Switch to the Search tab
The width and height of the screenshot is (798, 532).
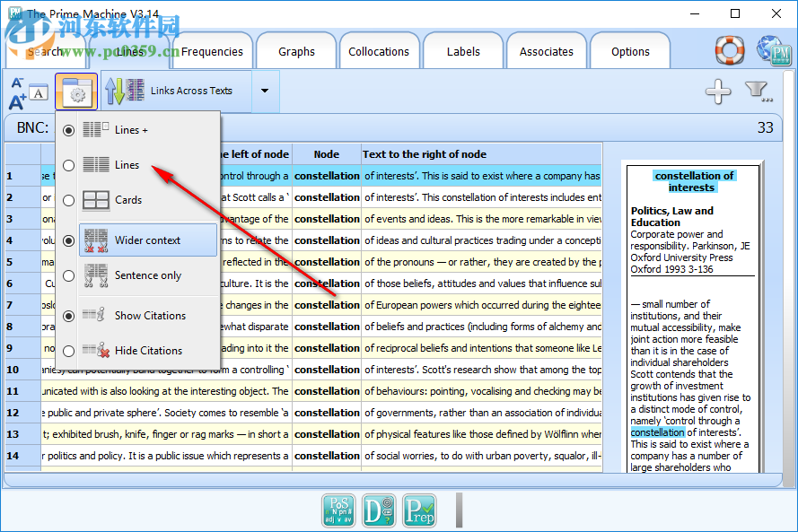click(x=46, y=51)
